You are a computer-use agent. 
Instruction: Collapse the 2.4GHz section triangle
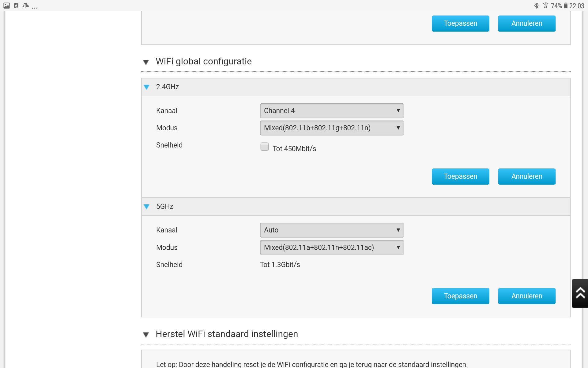point(146,87)
